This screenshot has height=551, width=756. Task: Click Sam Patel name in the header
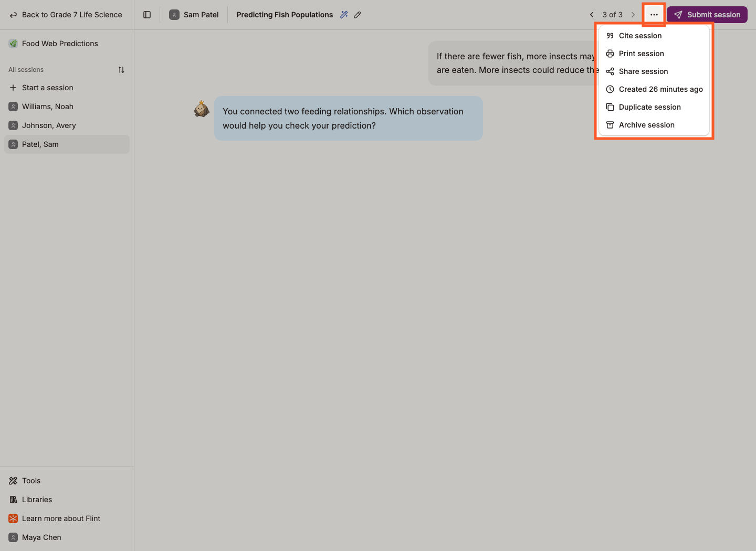[x=201, y=15]
